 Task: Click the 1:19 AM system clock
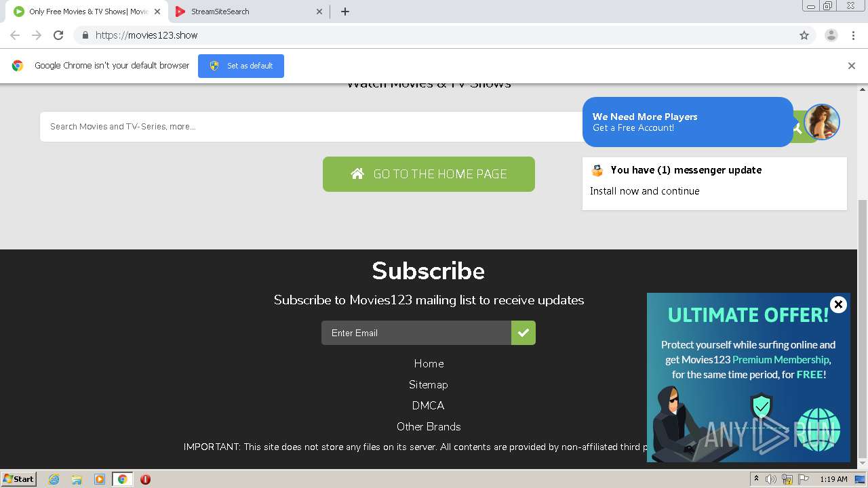[833, 479]
